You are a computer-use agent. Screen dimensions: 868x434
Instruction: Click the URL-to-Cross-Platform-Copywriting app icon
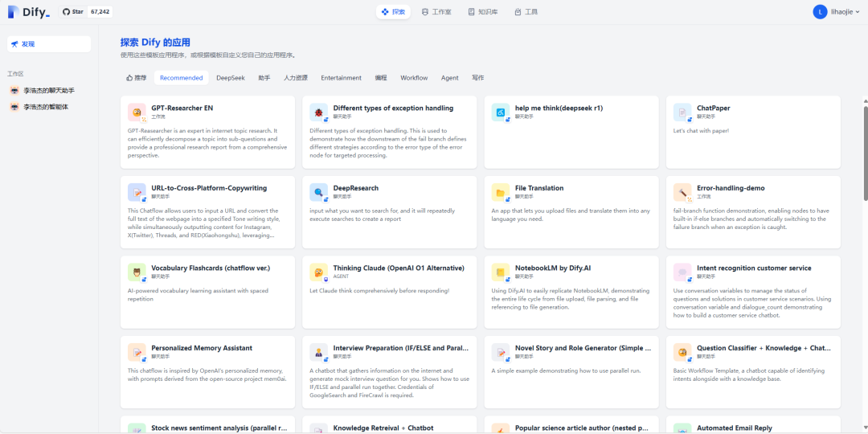pos(137,192)
